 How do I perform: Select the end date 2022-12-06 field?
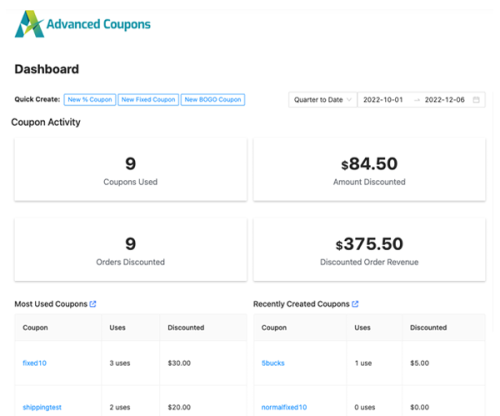(x=445, y=100)
